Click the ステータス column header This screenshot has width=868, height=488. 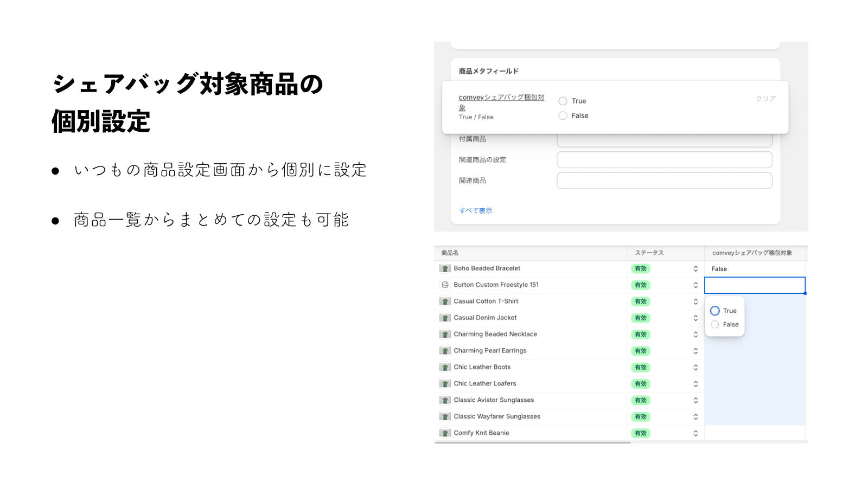[x=649, y=253]
